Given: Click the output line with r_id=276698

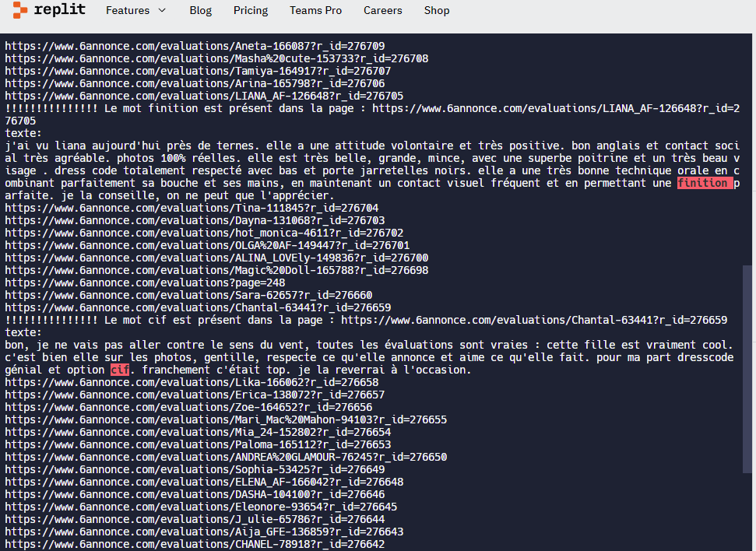Looking at the screenshot, I should coord(216,270).
